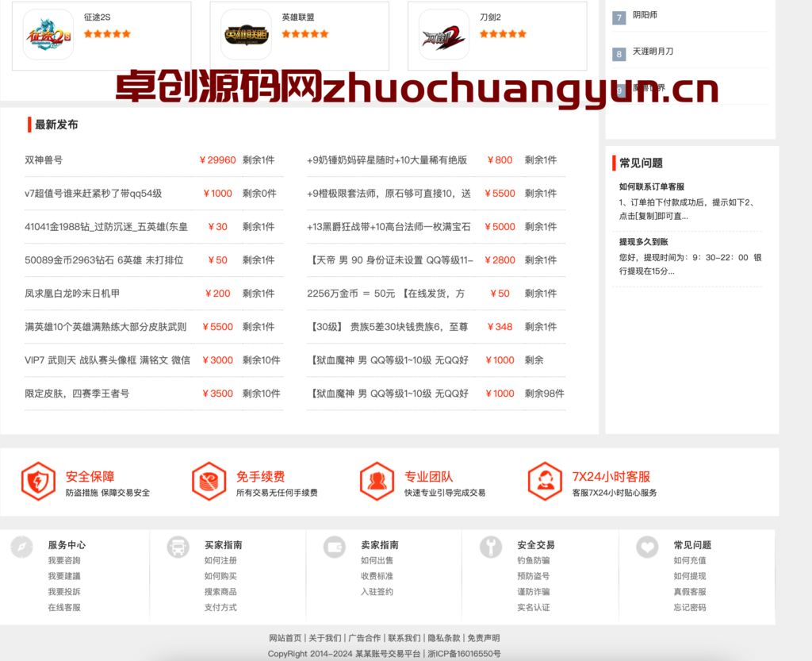Click the ￥348 price
The width and height of the screenshot is (812, 661).
pos(500,327)
